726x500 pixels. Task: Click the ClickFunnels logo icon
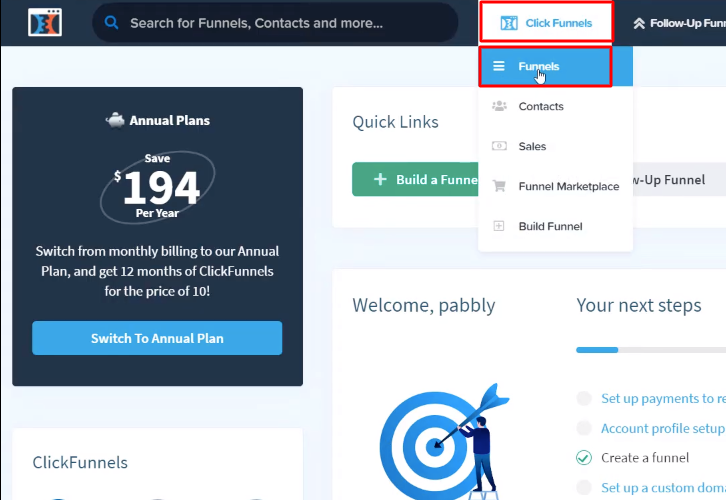(x=45, y=22)
